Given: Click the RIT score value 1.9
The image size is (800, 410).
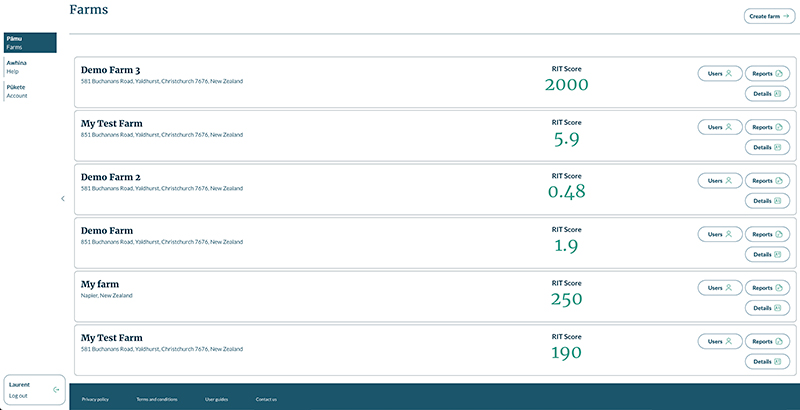Looking at the screenshot, I should (566, 246).
